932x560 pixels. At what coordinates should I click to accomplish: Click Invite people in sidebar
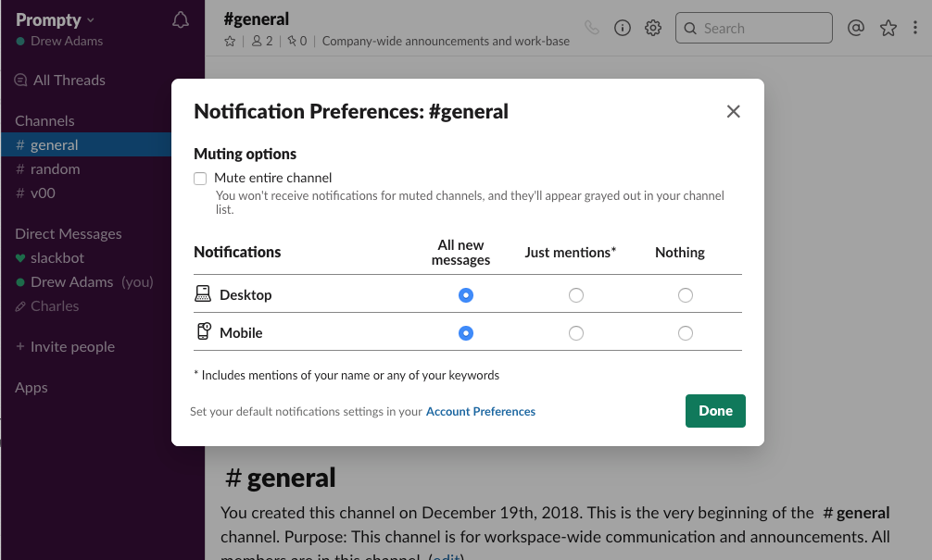[x=72, y=347]
